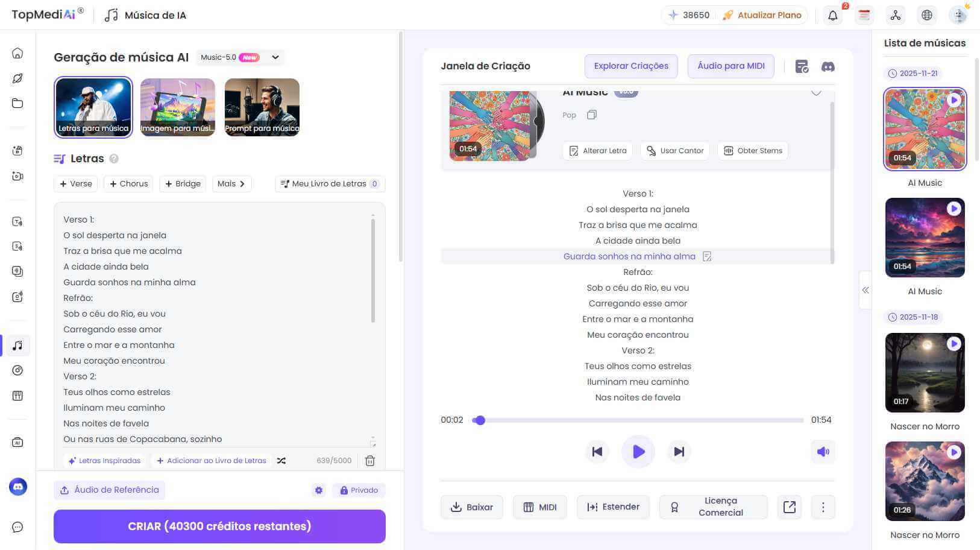
Task: Switch to Imagem para música mode
Action: [177, 107]
